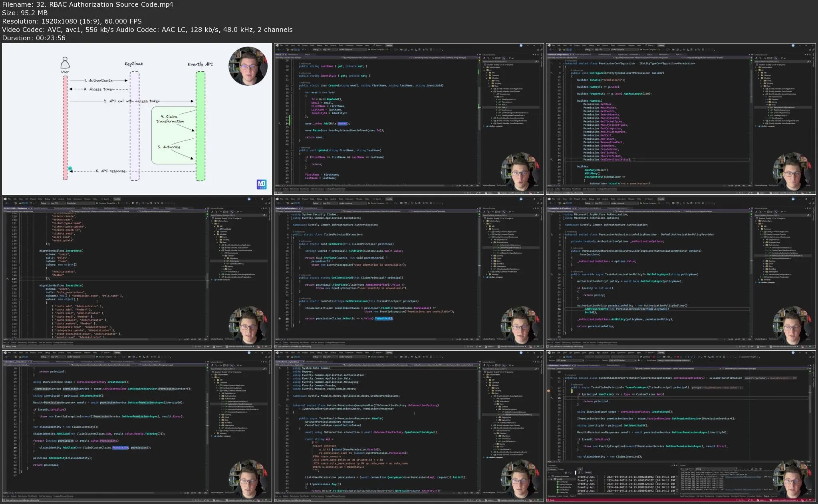Click the Containers tab button above the Solution Containers tree
Viewport: 818px width, 504px height.
(552, 469)
